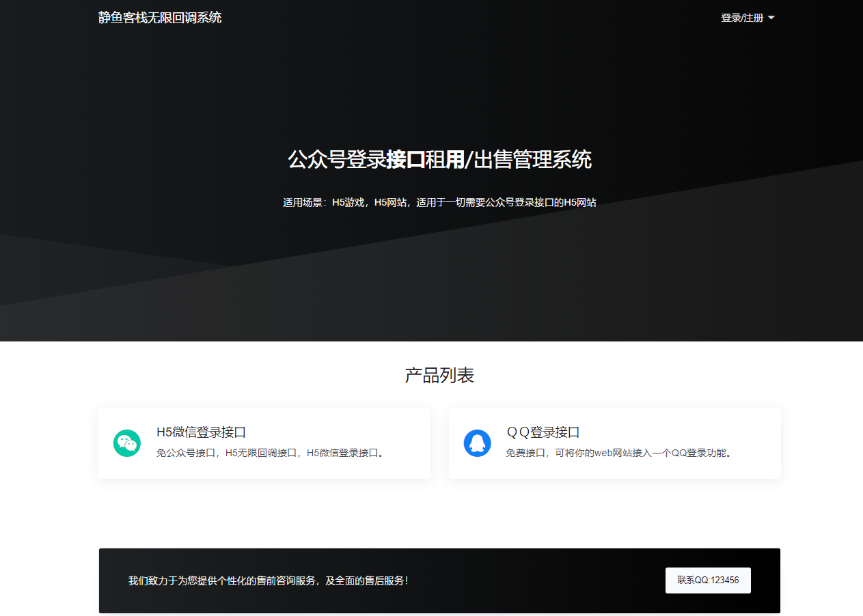The height and width of the screenshot is (616, 863).
Task: Open the H5微信登录接口 product title
Action: [x=201, y=432]
